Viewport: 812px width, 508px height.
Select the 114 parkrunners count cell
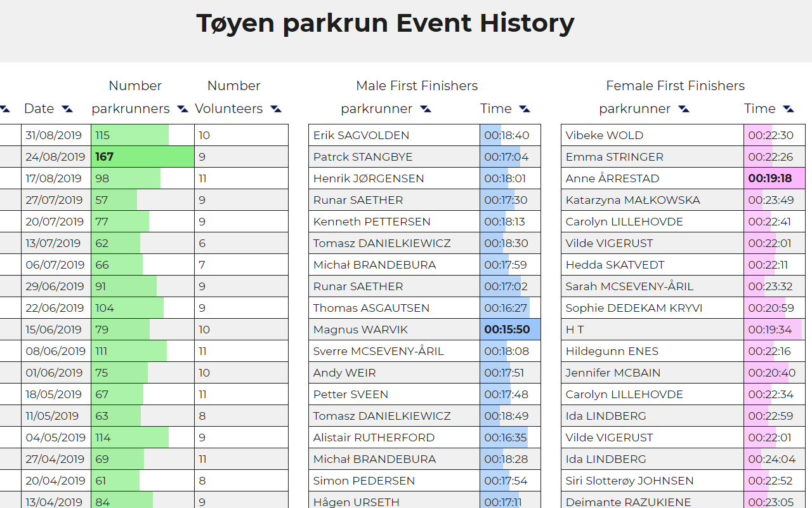pos(143,438)
